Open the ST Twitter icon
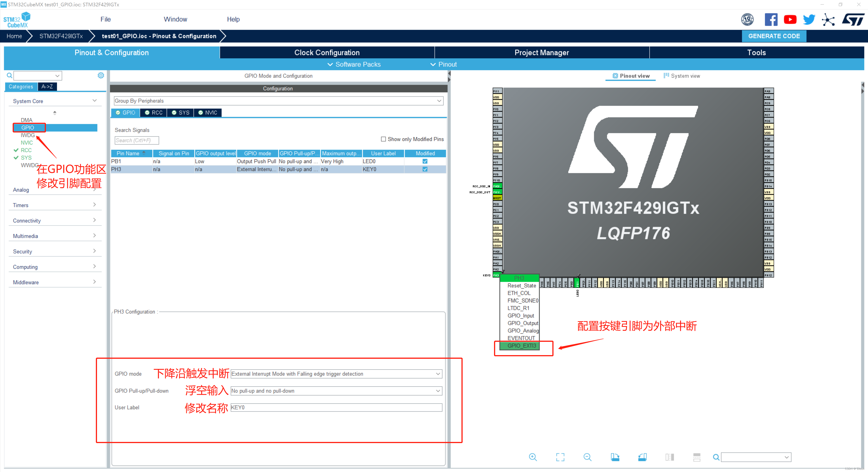868x472 pixels. [x=809, y=19]
